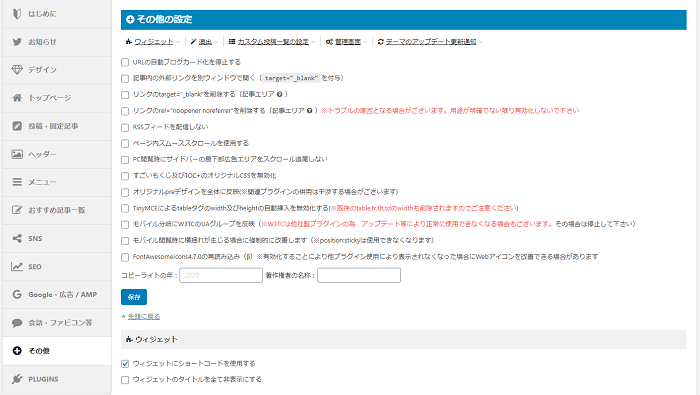Check ページ内スムーススクロールを使用する

[125, 144]
